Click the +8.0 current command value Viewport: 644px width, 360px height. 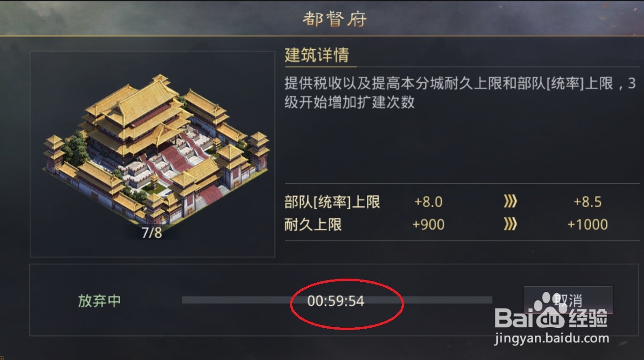(428, 202)
